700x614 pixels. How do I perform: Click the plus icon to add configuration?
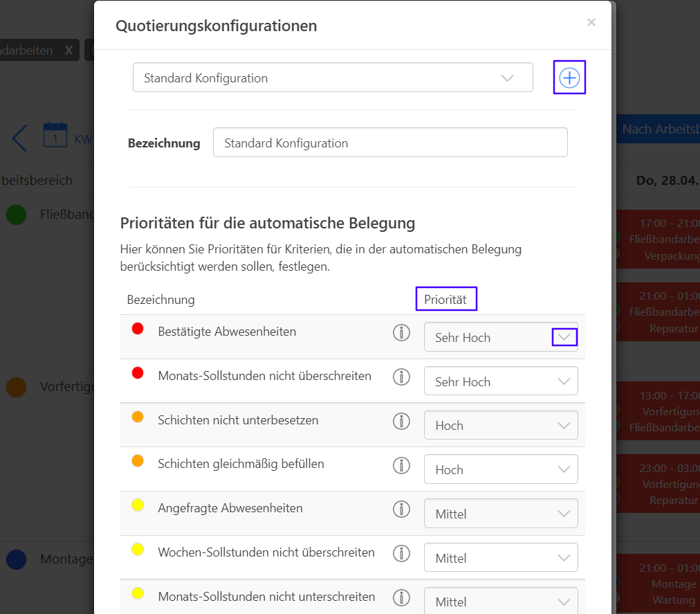[x=569, y=78]
